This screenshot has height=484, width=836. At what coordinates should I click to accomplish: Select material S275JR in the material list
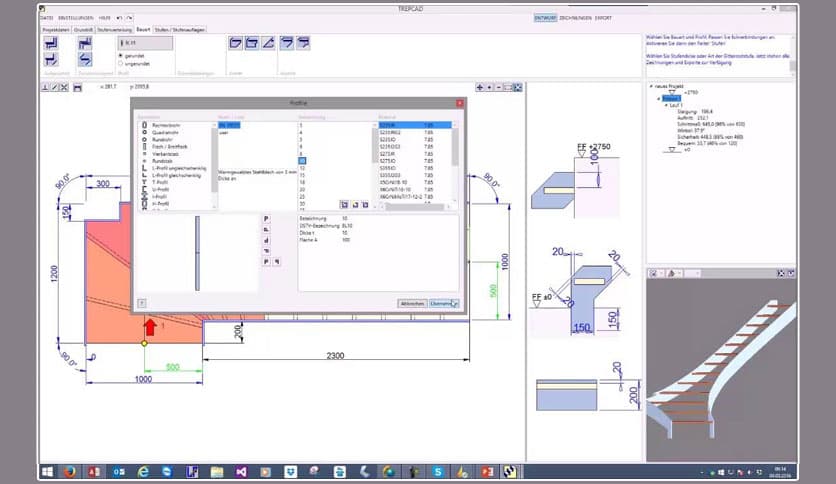(x=387, y=154)
